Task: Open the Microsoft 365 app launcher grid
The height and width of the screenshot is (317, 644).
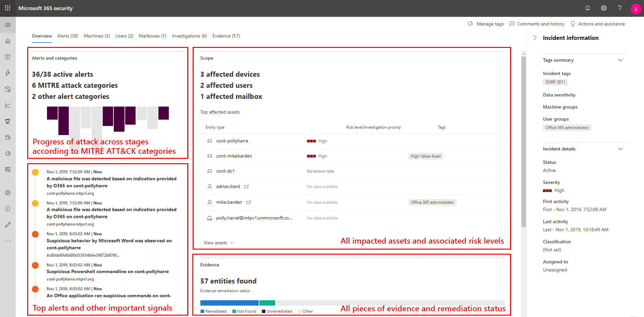Action: (x=7, y=8)
